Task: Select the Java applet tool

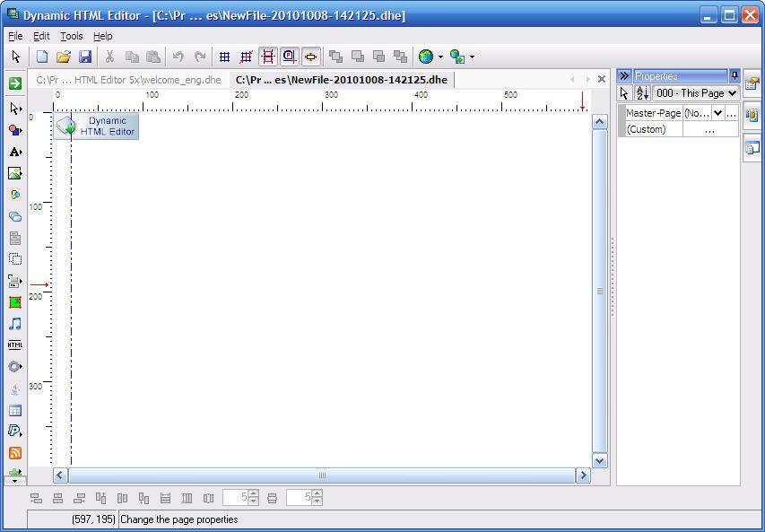Action: point(14,388)
